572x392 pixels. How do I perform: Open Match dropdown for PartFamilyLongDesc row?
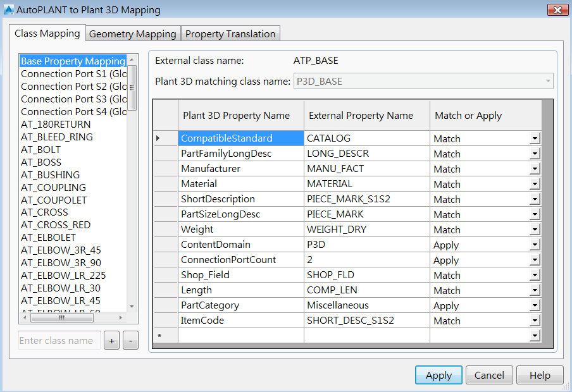point(535,154)
